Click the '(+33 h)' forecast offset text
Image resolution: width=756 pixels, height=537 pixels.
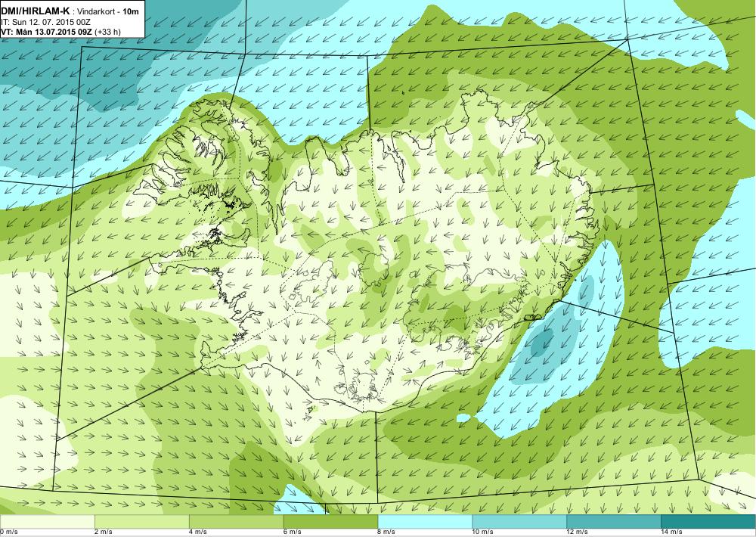(x=109, y=33)
